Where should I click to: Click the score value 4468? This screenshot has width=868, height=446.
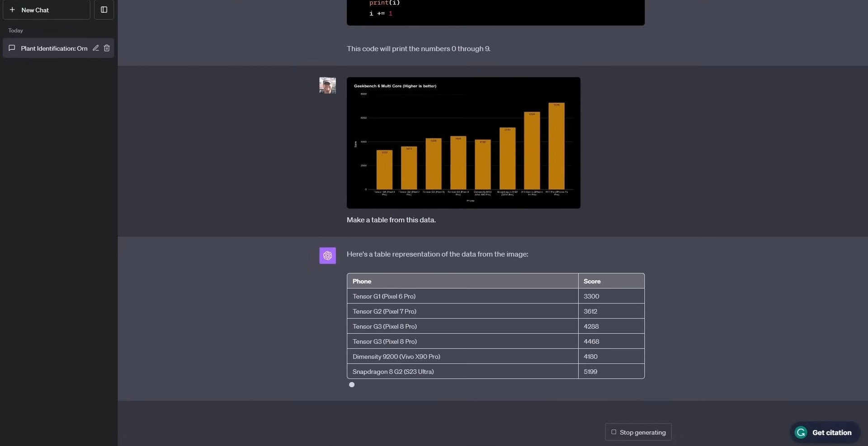[x=591, y=342]
